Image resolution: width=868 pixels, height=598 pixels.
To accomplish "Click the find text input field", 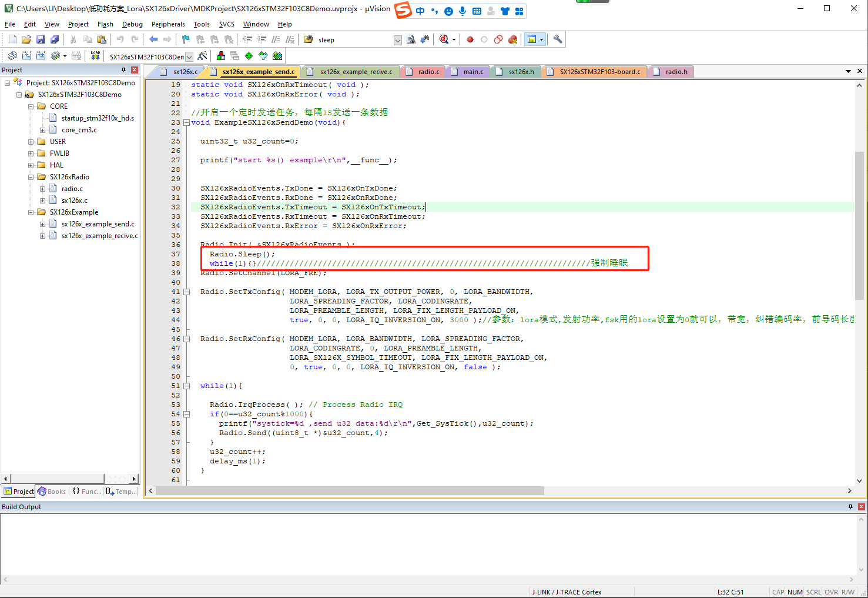I will 354,40.
